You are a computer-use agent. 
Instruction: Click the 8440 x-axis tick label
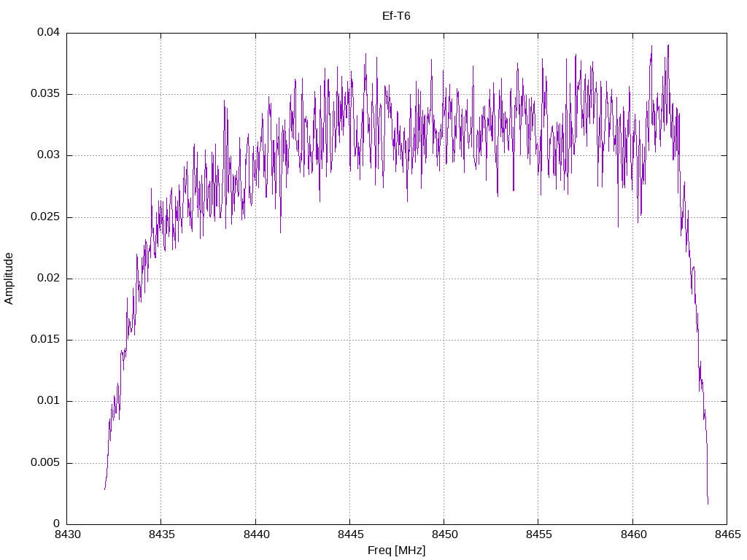256,534
